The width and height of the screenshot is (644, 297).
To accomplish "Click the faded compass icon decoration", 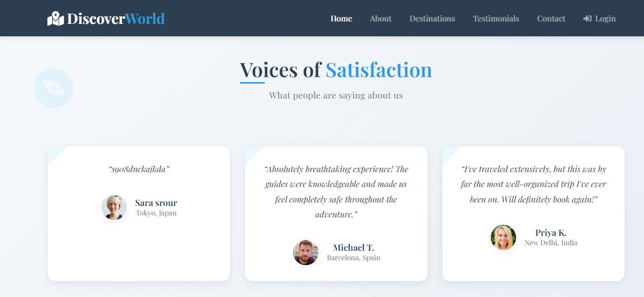I will 54,88.
